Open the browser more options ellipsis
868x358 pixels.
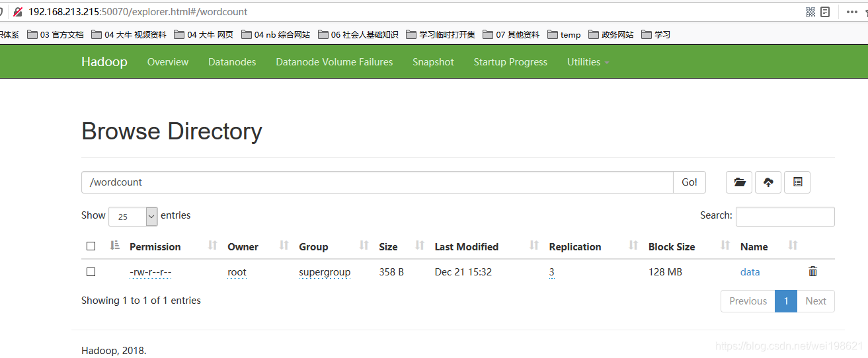[x=851, y=12]
